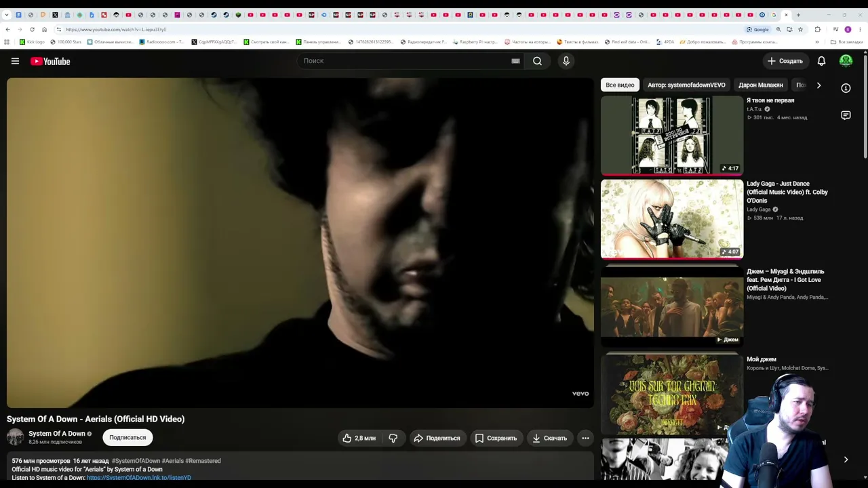Go back in browser history
The height and width of the screenshot is (488, 868).
7,29
